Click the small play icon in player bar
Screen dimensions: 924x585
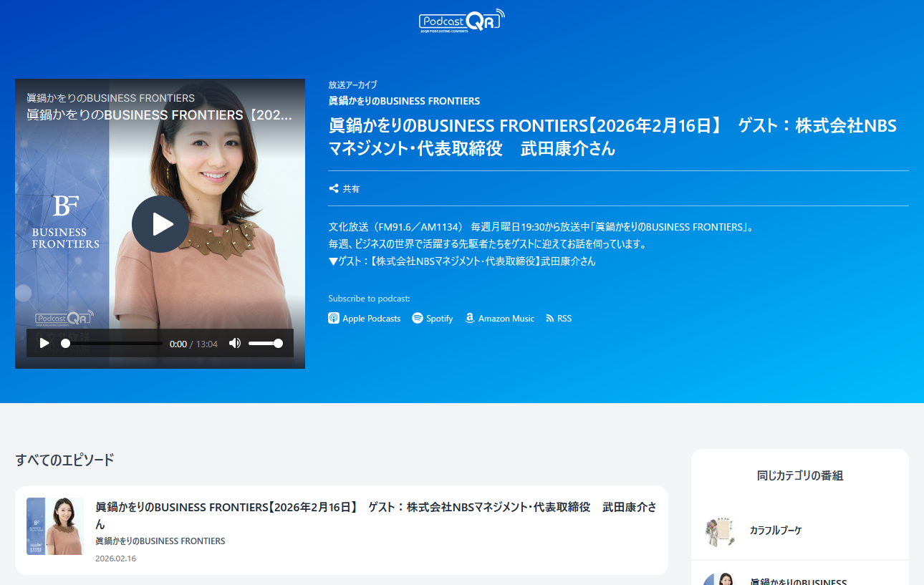pos(44,343)
